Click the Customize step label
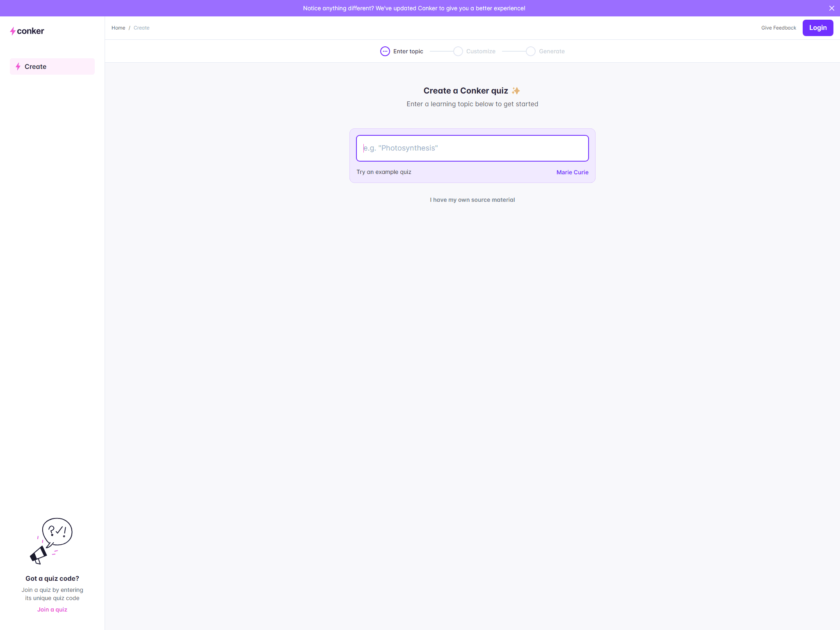The height and width of the screenshot is (630, 840). coord(481,51)
